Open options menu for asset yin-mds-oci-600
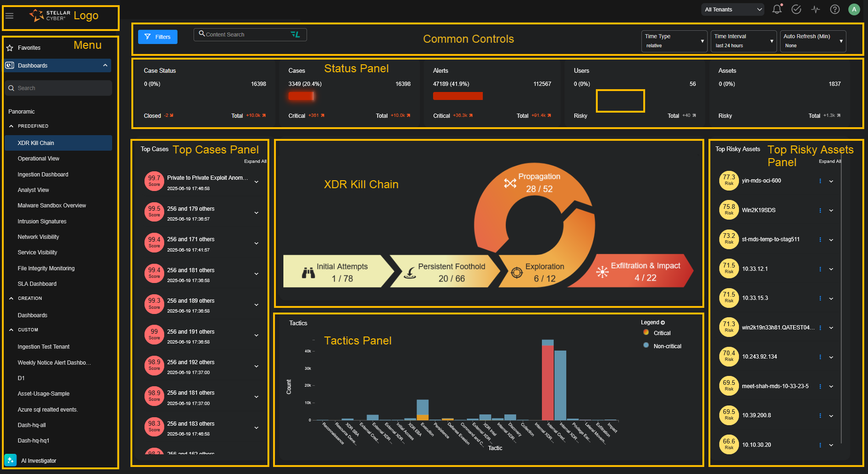Viewport: 868px width, 474px height. point(820,181)
